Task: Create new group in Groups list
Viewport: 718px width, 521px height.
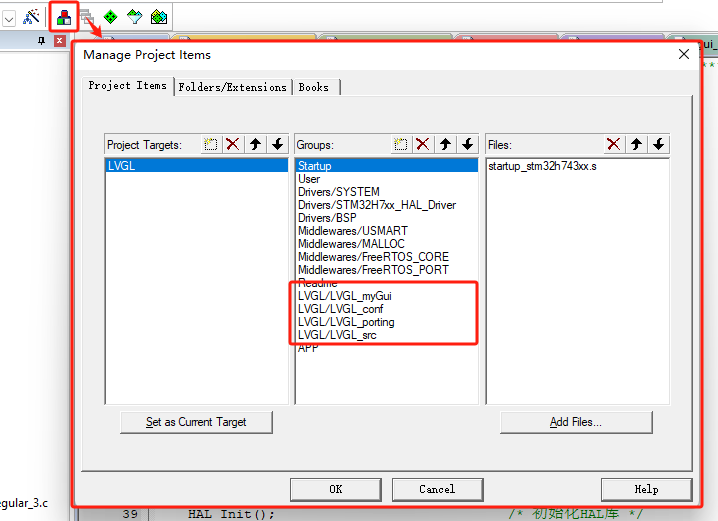Action: (x=401, y=145)
